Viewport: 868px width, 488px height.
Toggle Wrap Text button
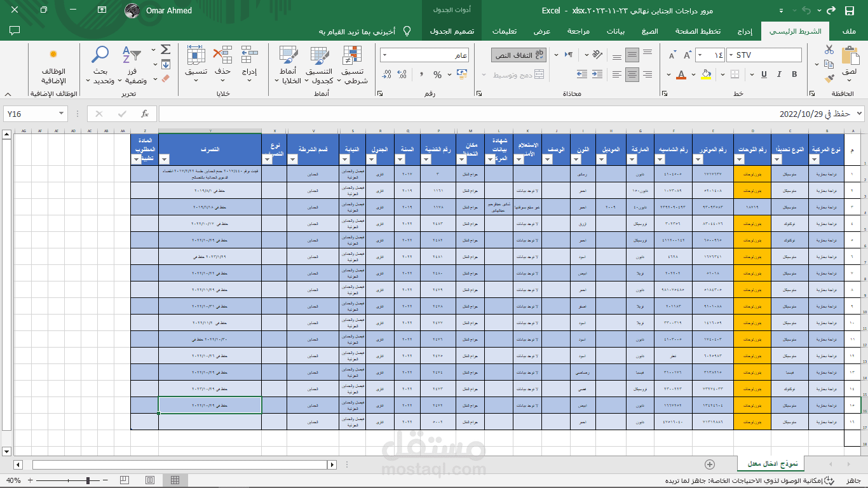coord(519,55)
